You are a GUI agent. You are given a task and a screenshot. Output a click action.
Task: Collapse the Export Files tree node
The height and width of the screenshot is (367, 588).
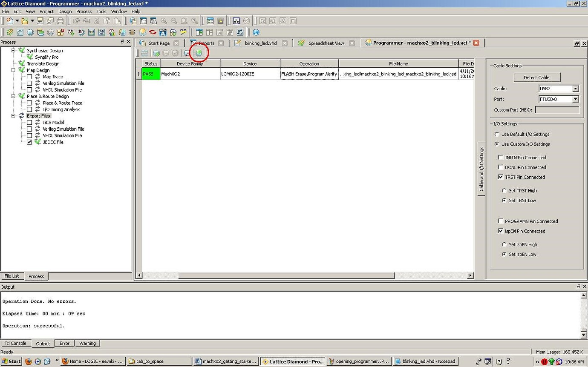click(x=13, y=115)
